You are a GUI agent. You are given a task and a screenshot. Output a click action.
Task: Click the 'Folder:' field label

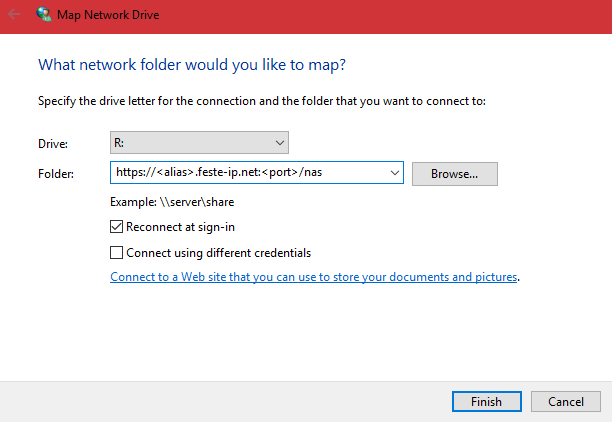56,174
